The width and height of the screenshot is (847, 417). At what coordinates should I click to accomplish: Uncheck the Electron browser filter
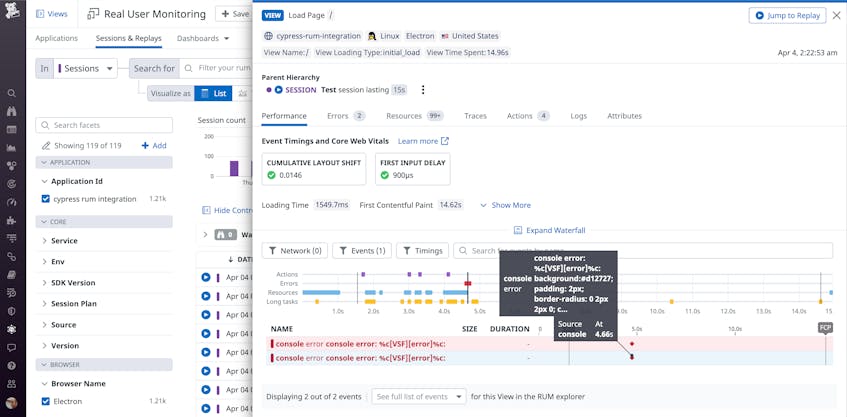pos(45,401)
